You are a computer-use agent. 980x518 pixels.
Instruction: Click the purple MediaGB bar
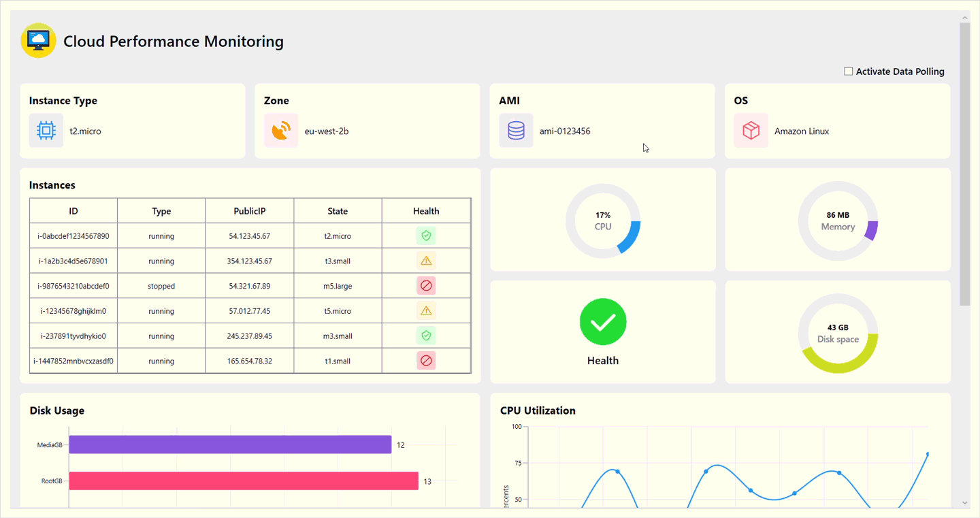point(230,444)
